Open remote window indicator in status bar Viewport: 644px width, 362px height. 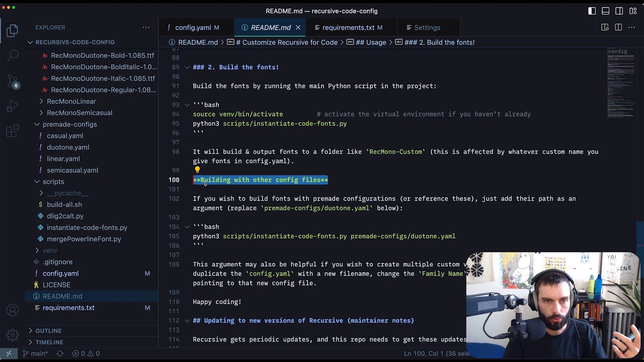pyautogui.click(x=9, y=353)
